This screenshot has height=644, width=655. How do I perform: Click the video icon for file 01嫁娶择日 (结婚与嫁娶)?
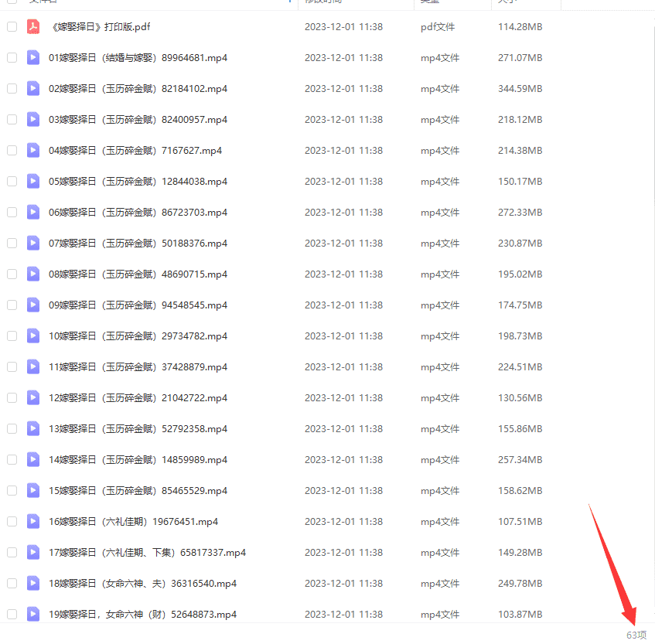[33, 58]
